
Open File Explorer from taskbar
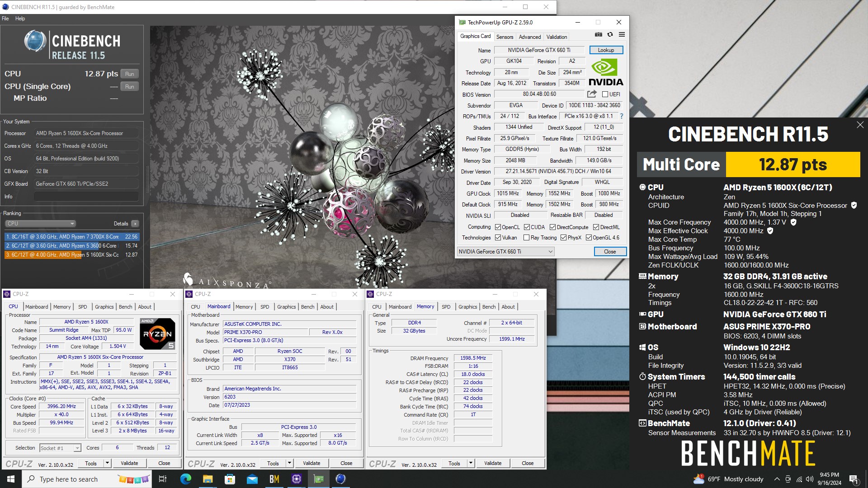pos(208,479)
